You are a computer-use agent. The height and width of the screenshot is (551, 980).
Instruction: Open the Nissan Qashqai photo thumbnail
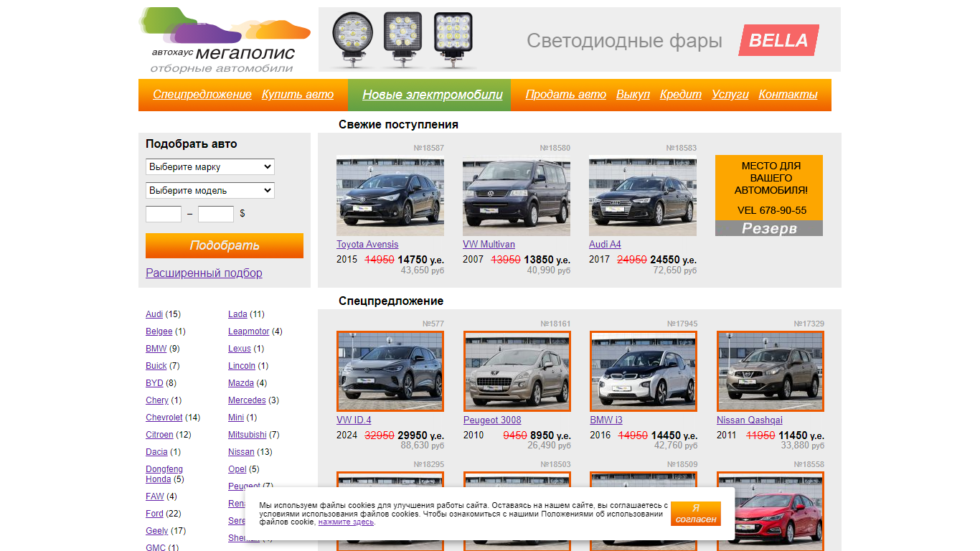(x=771, y=371)
